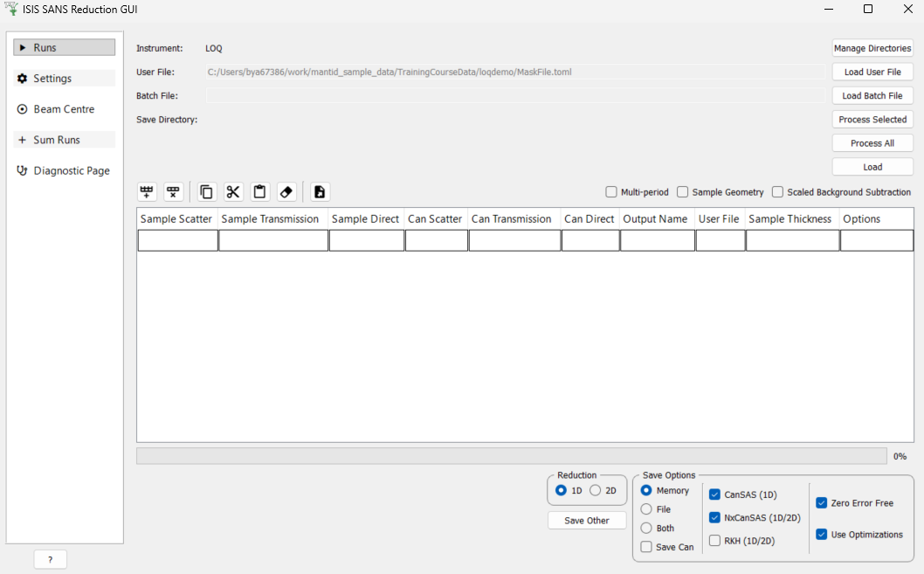924x574 pixels.
Task: Click the Batch File path field
Action: click(x=515, y=95)
